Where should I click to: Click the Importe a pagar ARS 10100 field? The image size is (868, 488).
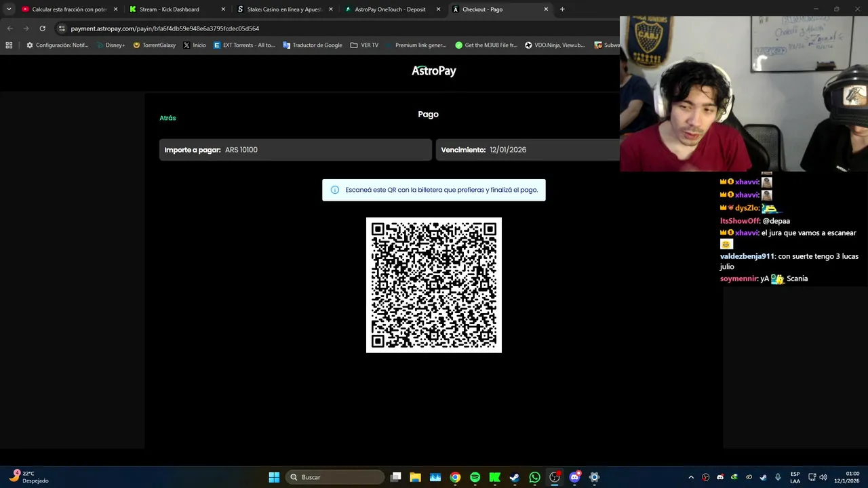point(296,150)
